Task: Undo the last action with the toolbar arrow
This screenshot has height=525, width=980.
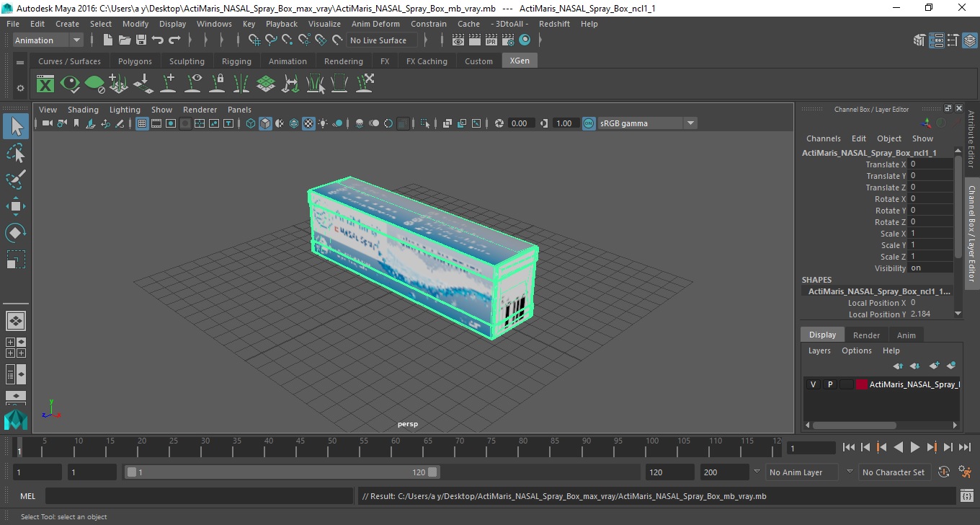Action: 158,40
